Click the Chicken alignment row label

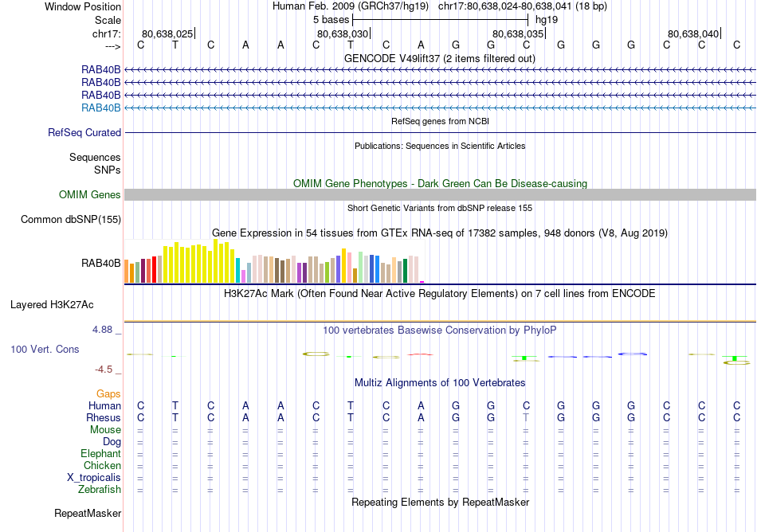click(102, 465)
